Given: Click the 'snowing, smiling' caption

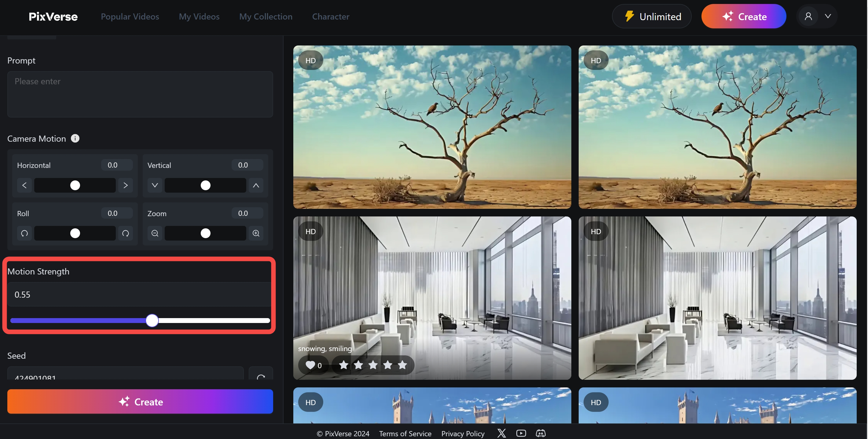Looking at the screenshot, I should pos(325,349).
